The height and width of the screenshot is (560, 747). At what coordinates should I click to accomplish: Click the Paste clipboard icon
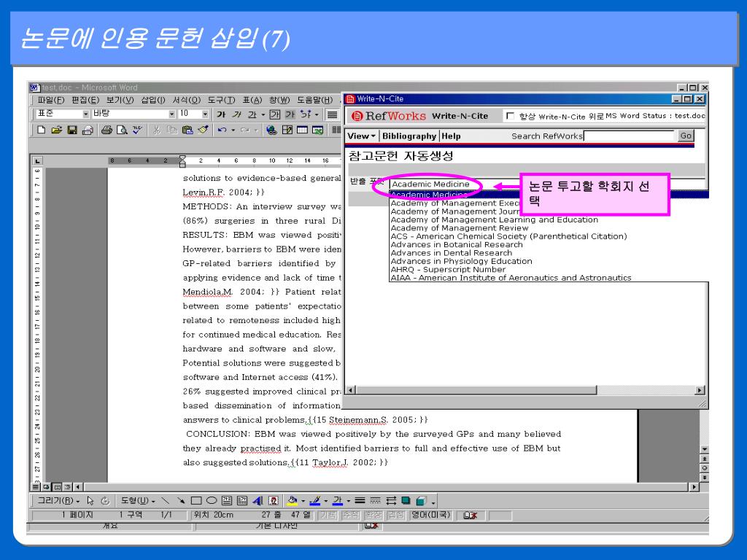coord(187,130)
